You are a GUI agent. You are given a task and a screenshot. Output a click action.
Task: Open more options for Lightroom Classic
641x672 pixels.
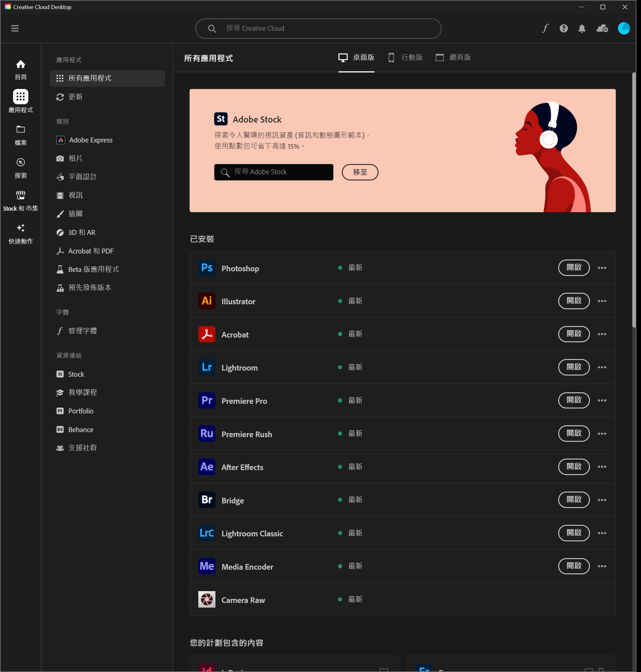point(602,533)
